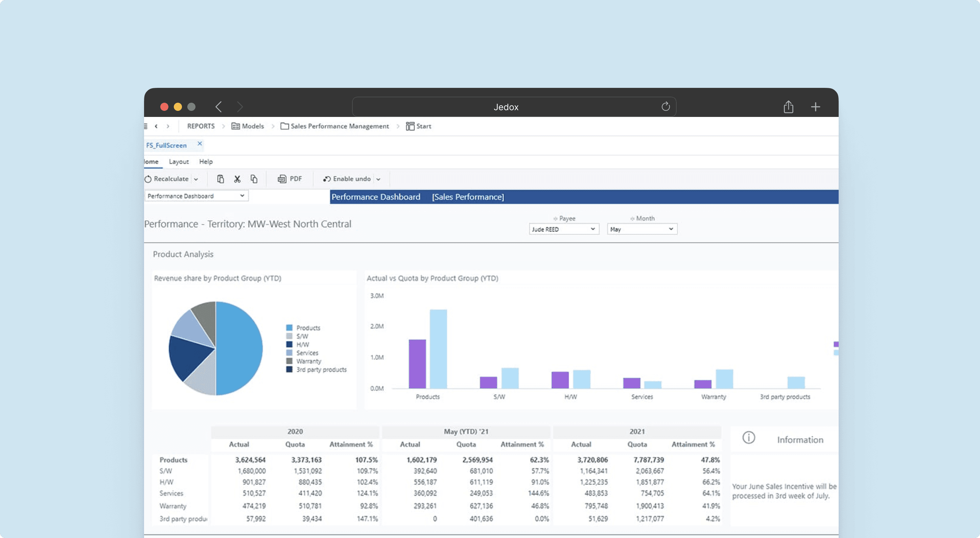Click the Performance Dashboard tab label
Screen dimensions: 980x538
(376, 196)
